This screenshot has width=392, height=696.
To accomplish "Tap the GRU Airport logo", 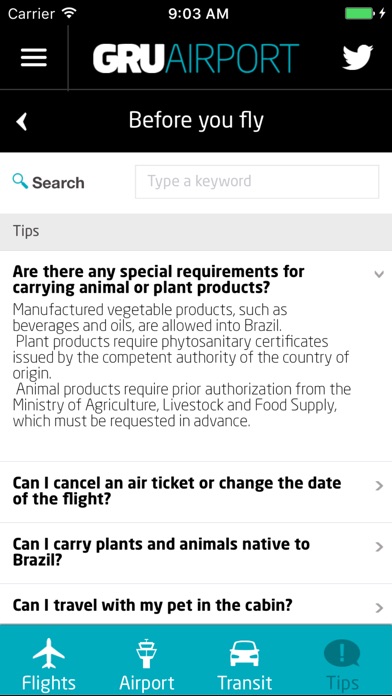I will tap(196, 58).
